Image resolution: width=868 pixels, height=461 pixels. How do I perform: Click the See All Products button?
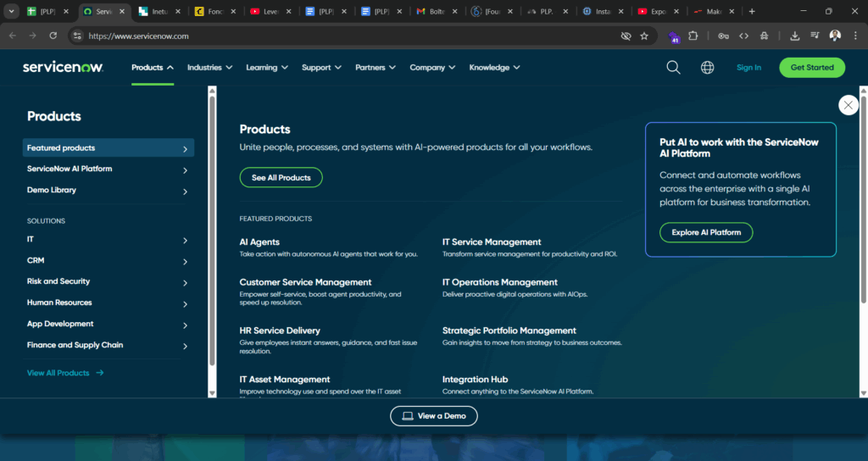click(281, 178)
